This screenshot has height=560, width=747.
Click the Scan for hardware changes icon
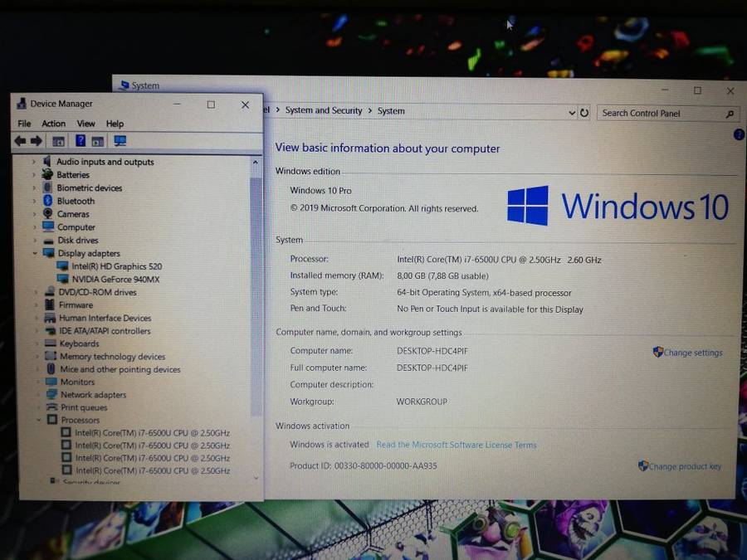click(119, 141)
